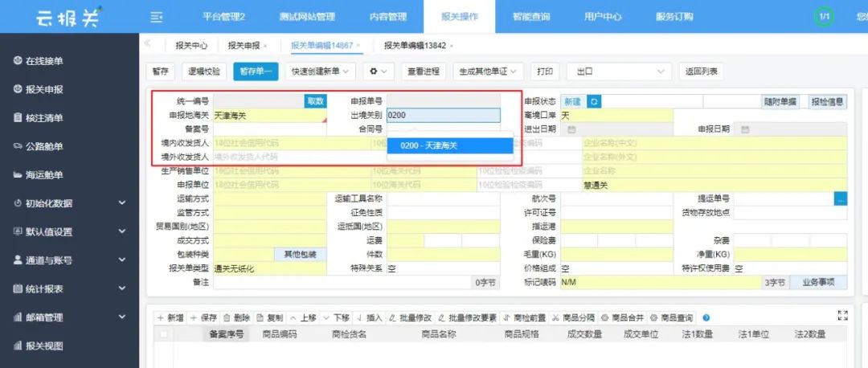Open 报关视图 in the sidebar
This screenshot has width=868, height=368.
tap(39, 346)
